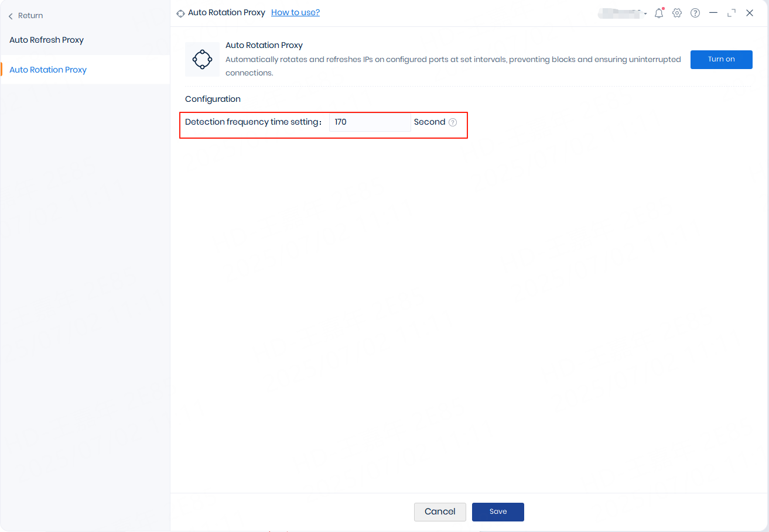Select Auto Rotation Proxy in sidebar
The height and width of the screenshot is (532, 769).
pyautogui.click(x=48, y=70)
